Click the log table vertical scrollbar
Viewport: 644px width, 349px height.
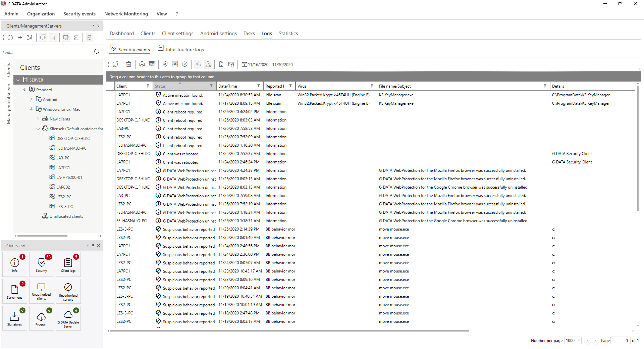point(638,148)
